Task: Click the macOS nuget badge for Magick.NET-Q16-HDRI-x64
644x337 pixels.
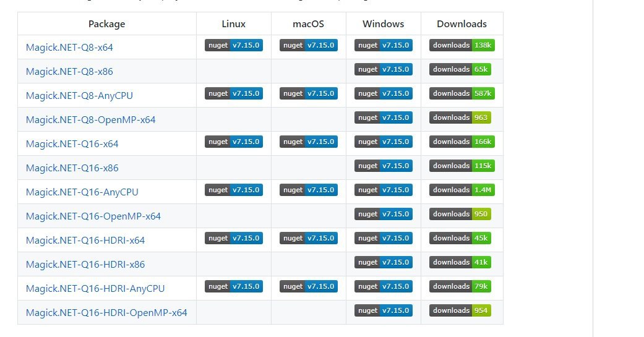Action: tap(309, 238)
